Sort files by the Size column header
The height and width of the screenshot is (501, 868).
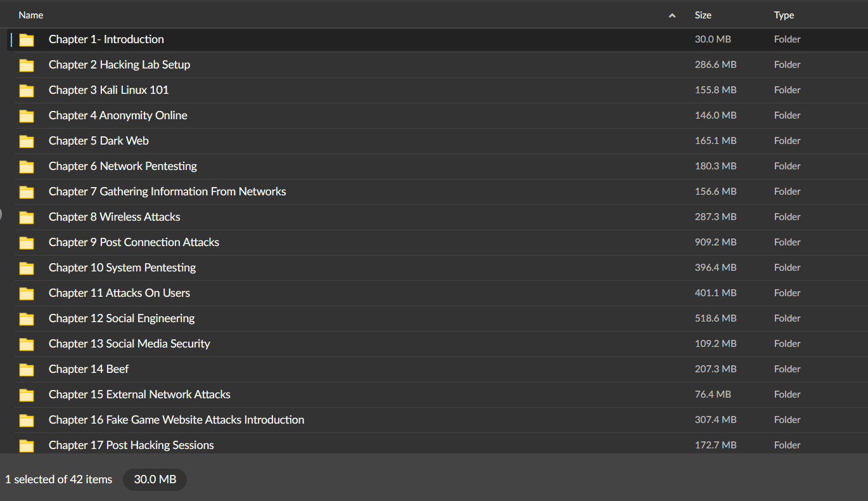pos(703,15)
